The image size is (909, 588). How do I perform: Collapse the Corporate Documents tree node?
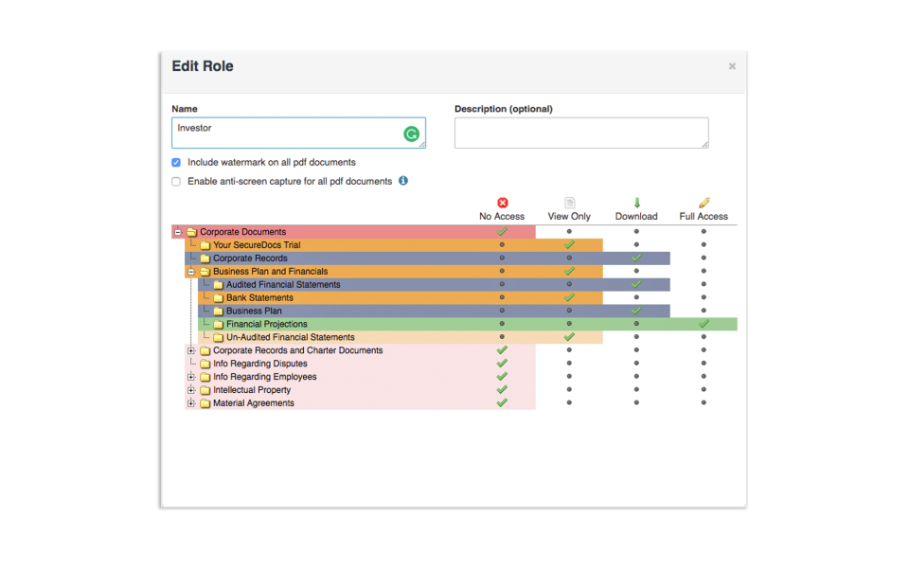(177, 231)
